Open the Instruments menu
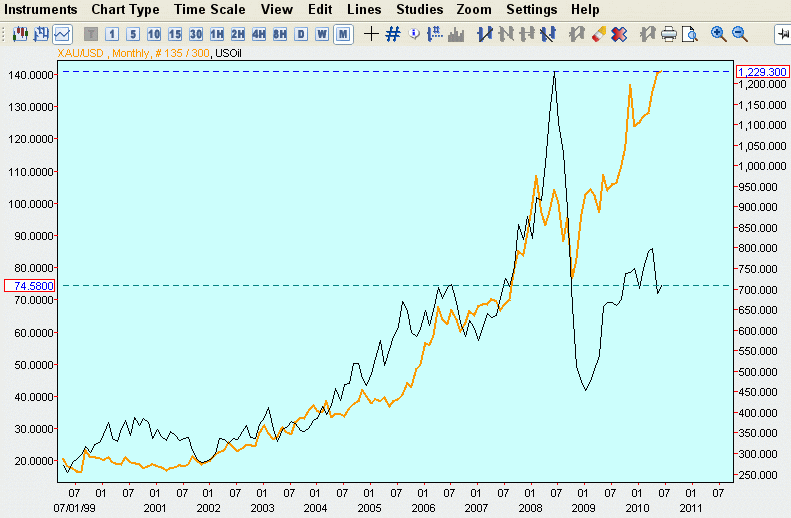 (x=41, y=10)
